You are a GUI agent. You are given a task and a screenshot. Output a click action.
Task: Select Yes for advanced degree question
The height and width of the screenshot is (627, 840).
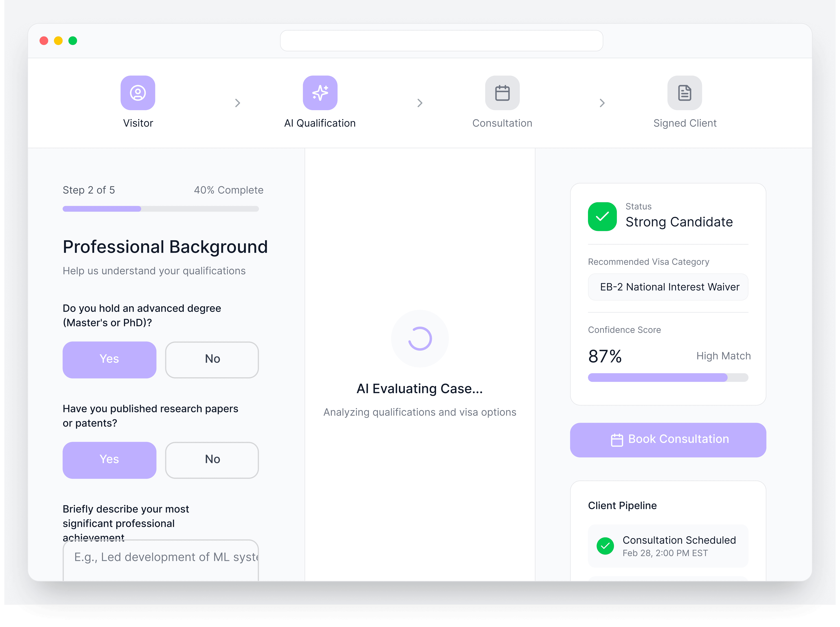point(109,359)
